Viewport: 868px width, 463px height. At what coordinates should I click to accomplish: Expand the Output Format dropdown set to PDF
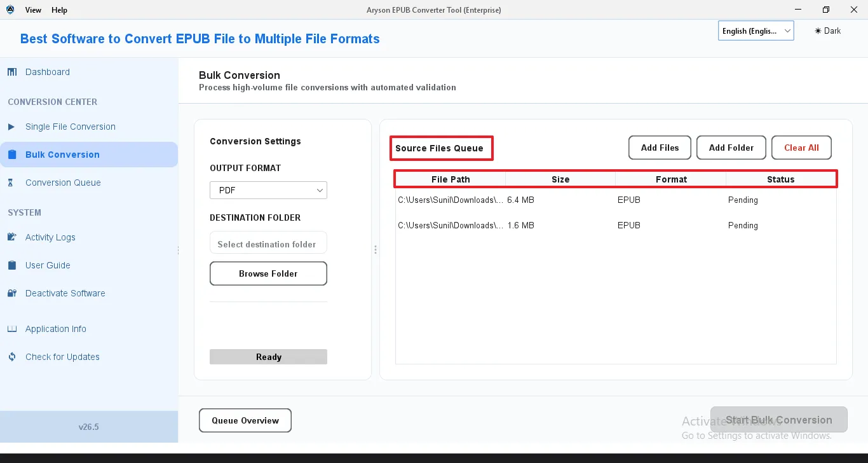coord(268,190)
